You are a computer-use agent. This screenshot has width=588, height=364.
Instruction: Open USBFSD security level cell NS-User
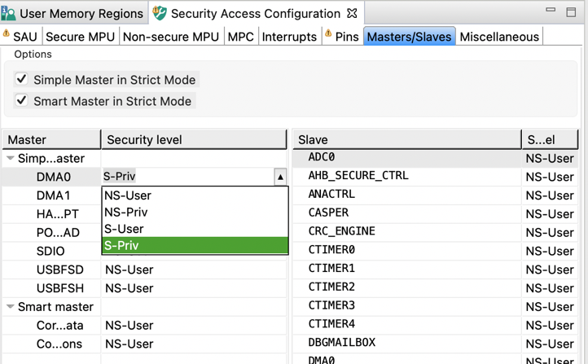[194, 270]
